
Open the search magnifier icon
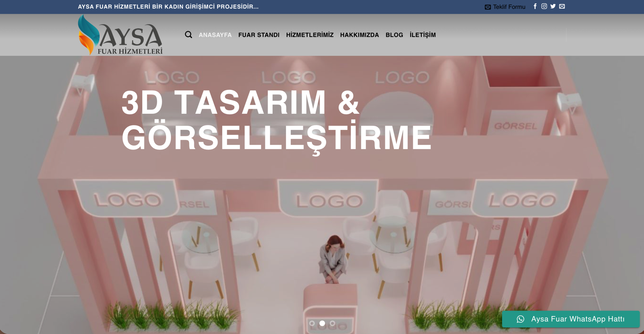[x=188, y=35]
